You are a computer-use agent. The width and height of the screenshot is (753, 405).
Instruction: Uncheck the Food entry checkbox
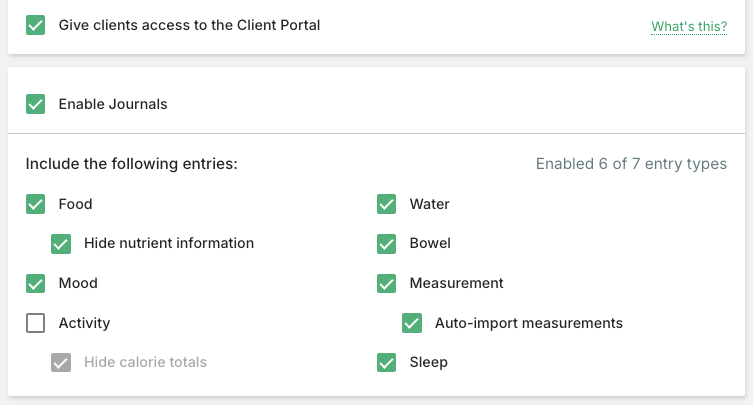[x=36, y=204]
